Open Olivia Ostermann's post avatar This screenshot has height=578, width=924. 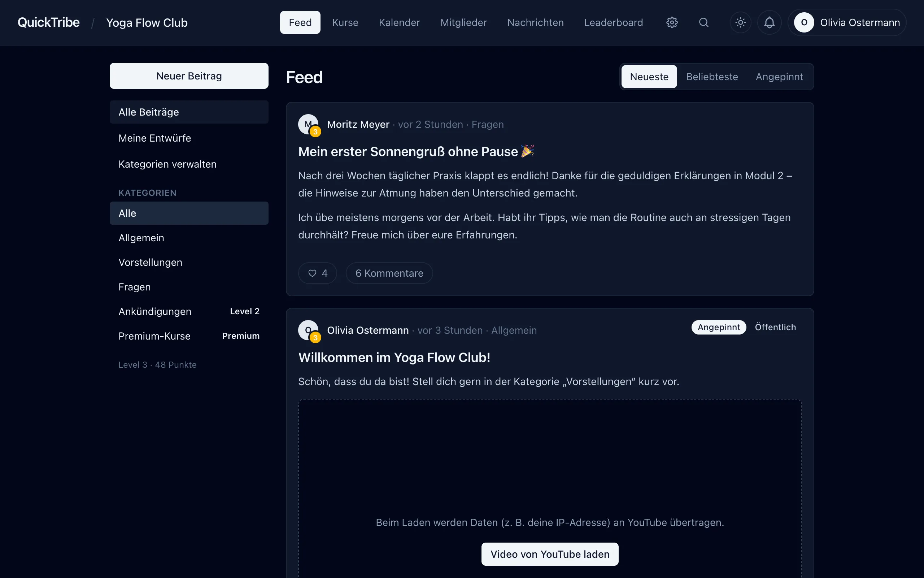(309, 330)
